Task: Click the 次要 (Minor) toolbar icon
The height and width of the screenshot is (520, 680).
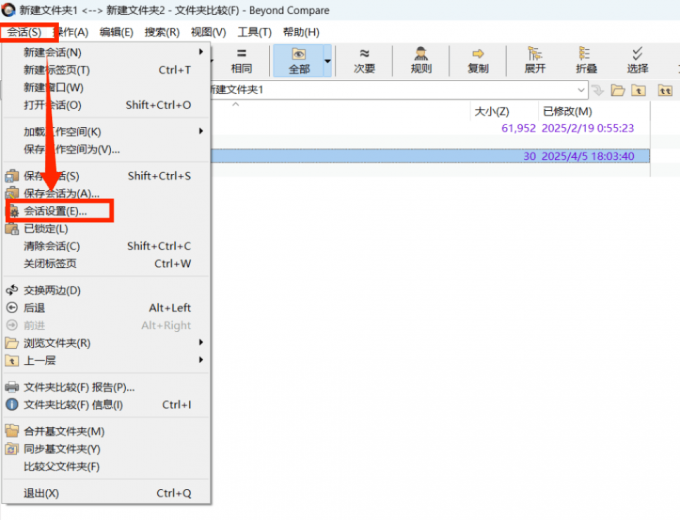Action: tap(365, 60)
